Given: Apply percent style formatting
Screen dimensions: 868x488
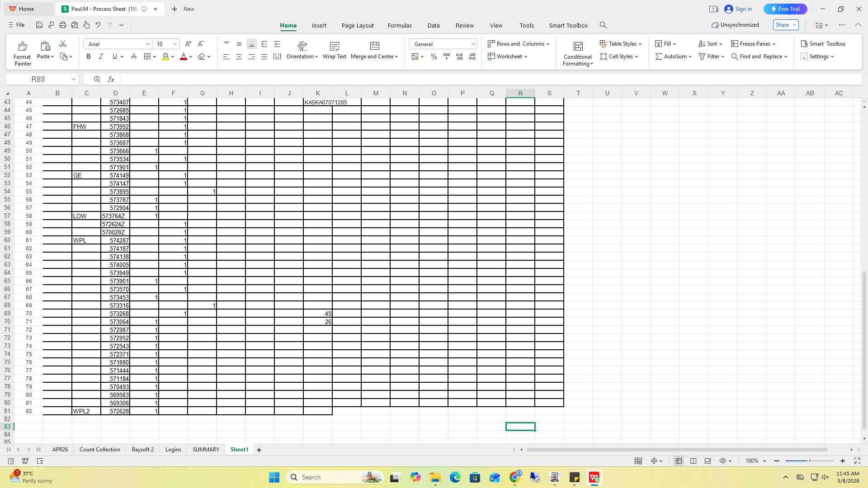Looking at the screenshot, I should [x=434, y=56].
